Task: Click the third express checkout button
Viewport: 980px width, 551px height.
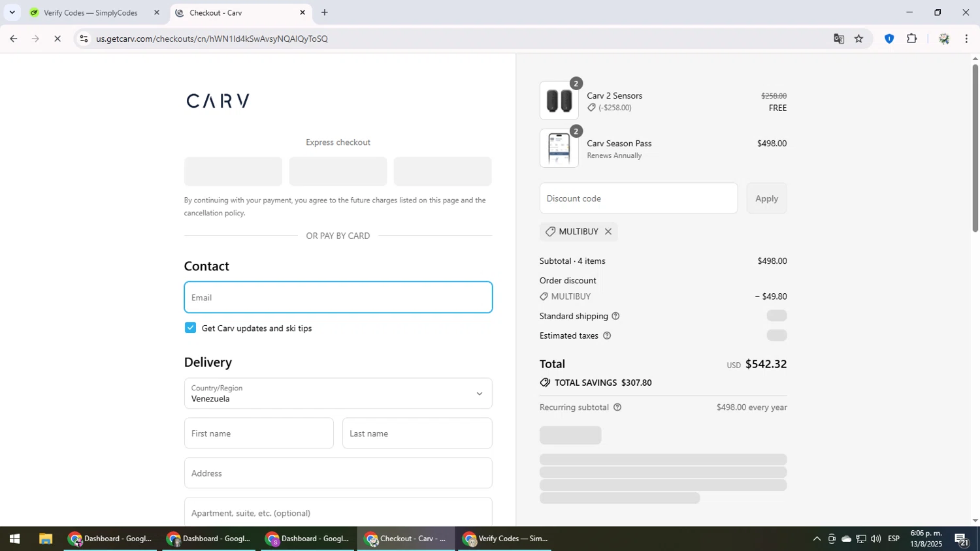Action: tap(443, 172)
